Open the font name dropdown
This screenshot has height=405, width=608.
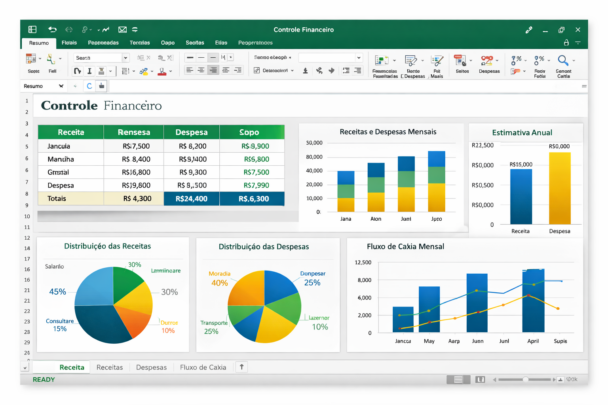(x=127, y=58)
